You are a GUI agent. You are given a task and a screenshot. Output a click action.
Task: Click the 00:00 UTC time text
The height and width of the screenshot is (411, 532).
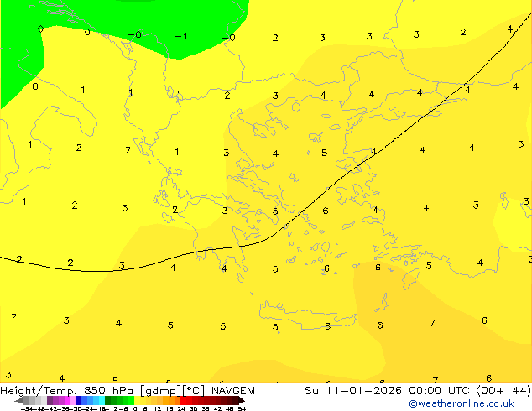[441, 391]
